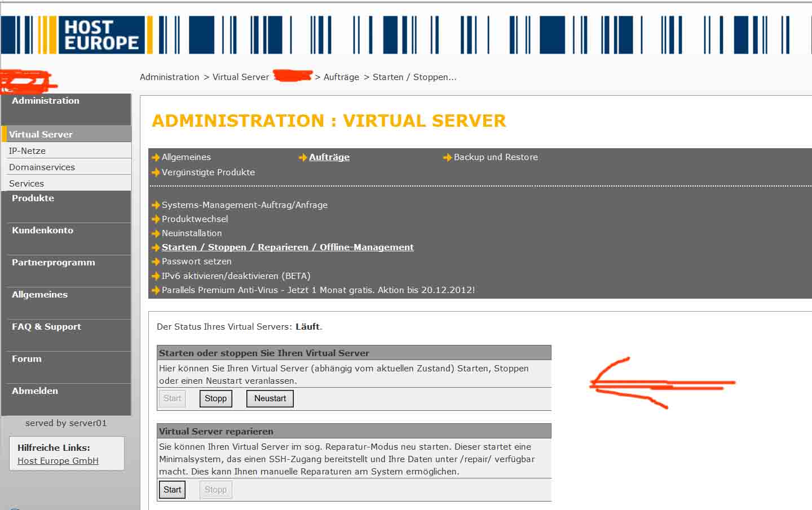Image resolution: width=812 pixels, height=510 pixels.
Task: Click 'ADMINISTRATION : VIRTUAL SERVER' page heading
Action: (x=329, y=121)
